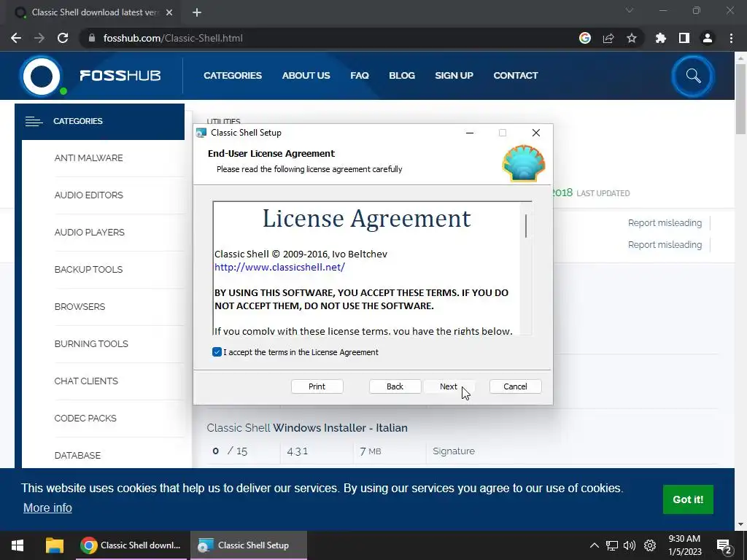
Task: Open BLOG in navigation
Action: 402,75
